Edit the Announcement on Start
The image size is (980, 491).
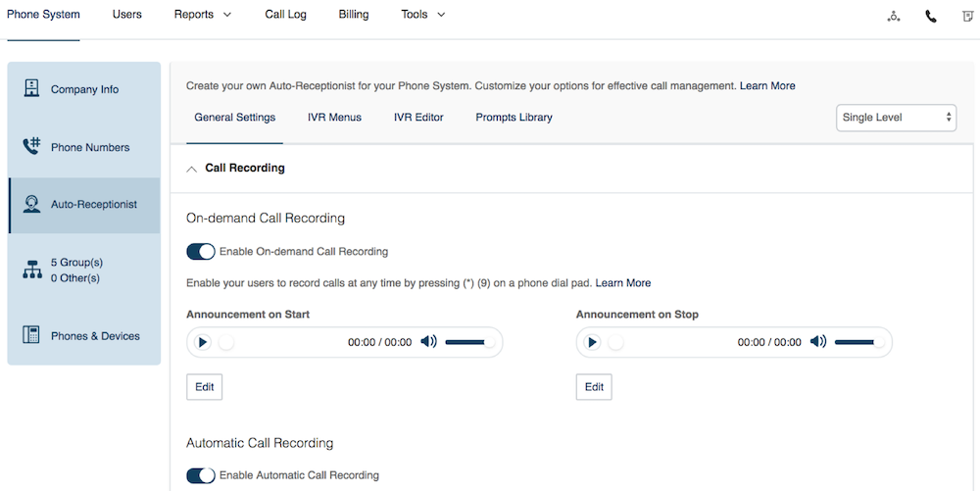click(205, 387)
